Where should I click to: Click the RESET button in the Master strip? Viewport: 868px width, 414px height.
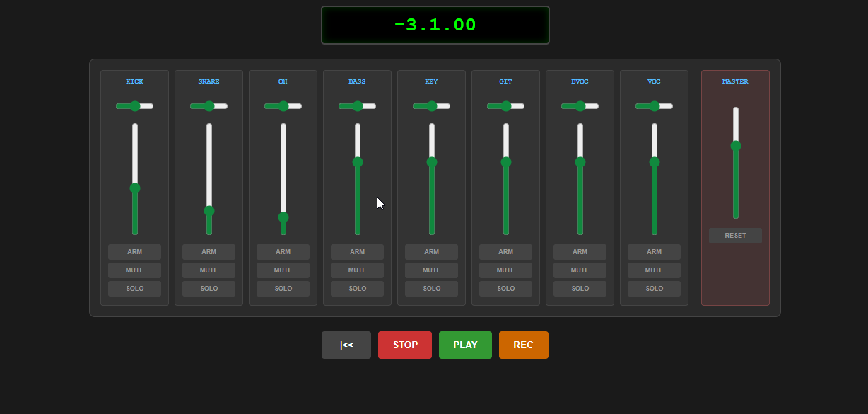pyautogui.click(x=735, y=236)
